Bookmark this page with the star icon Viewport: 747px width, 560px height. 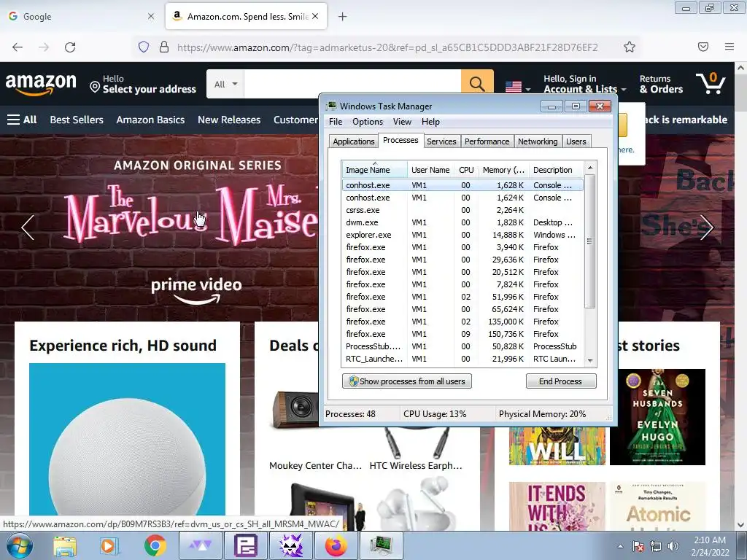630,47
